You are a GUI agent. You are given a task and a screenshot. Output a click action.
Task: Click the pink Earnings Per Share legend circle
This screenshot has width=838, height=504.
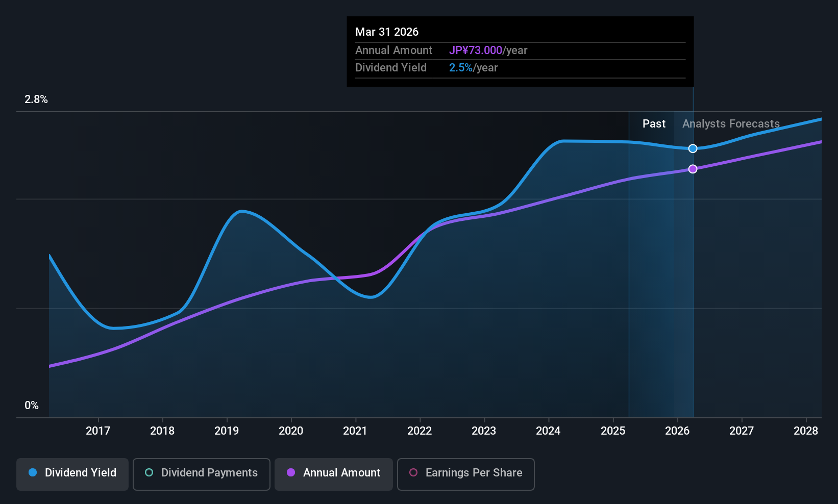413,472
